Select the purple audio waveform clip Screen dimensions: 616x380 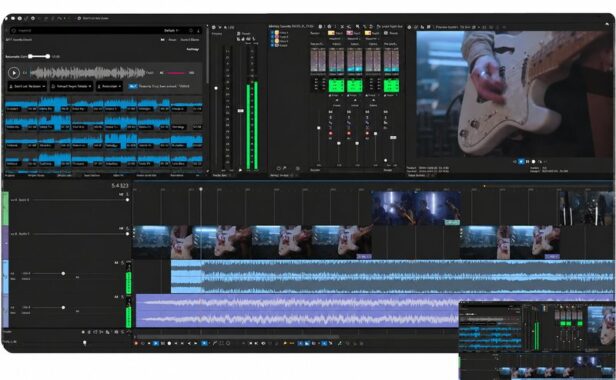297,311
